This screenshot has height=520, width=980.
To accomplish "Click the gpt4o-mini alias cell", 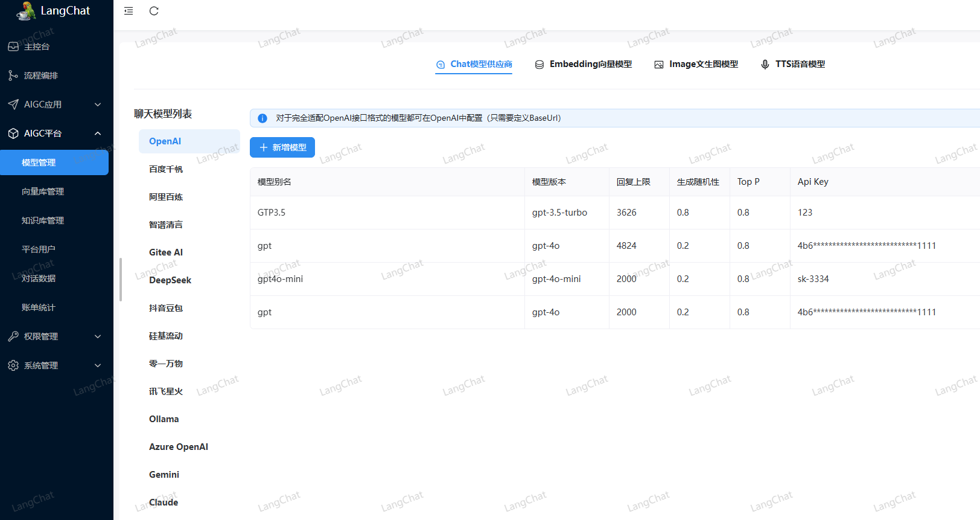I will point(387,279).
